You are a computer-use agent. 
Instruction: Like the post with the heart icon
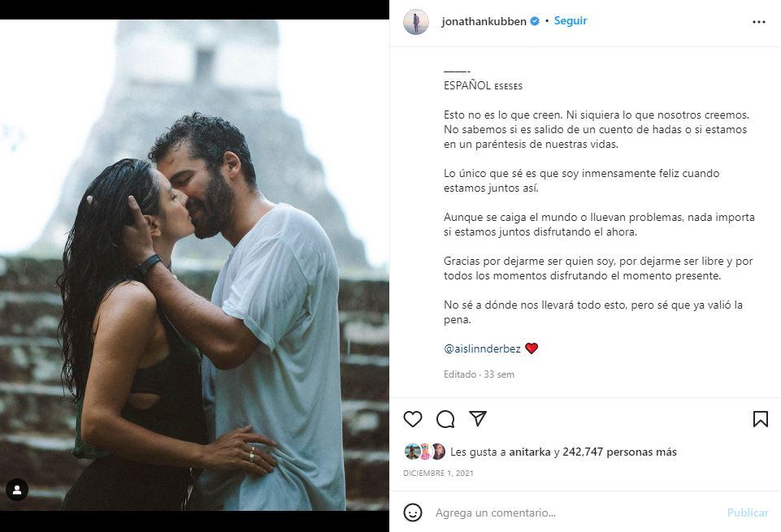[412, 419]
